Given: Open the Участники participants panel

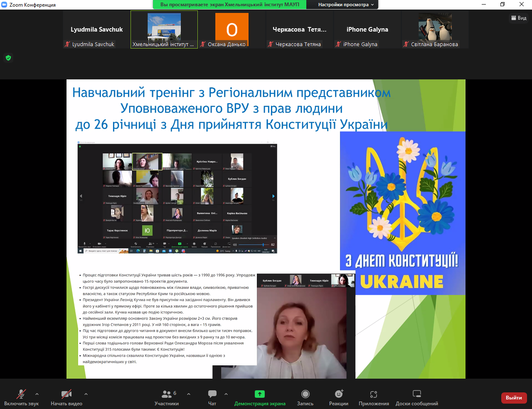Looking at the screenshot, I should pyautogui.click(x=167, y=397).
